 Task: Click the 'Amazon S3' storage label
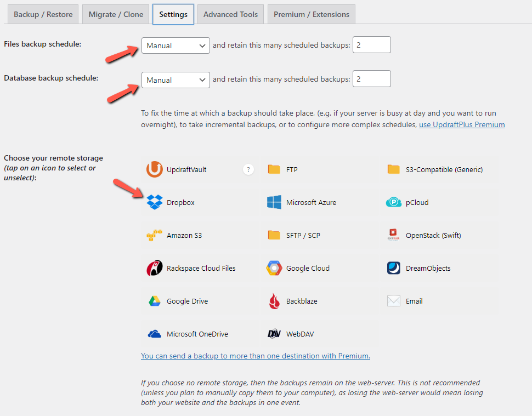click(x=184, y=235)
